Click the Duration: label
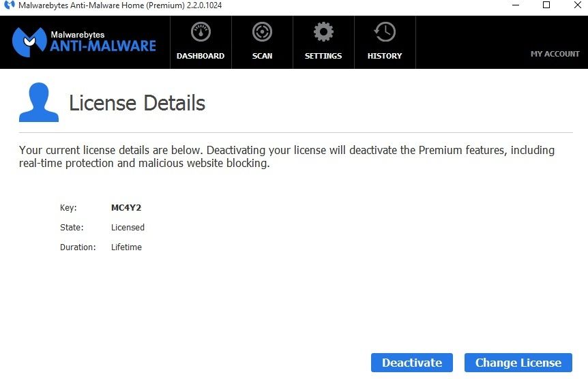This screenshot has height=379, width=588. click(x=78, y=247)
